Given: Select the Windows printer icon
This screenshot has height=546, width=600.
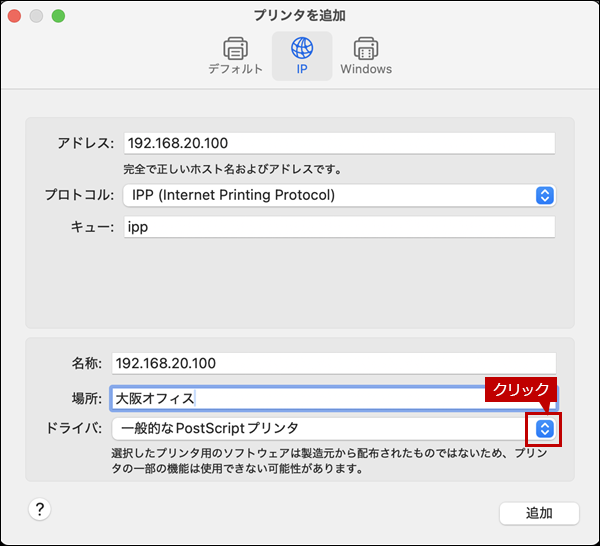Looking at the screenshot, I should tap(365, 47).
